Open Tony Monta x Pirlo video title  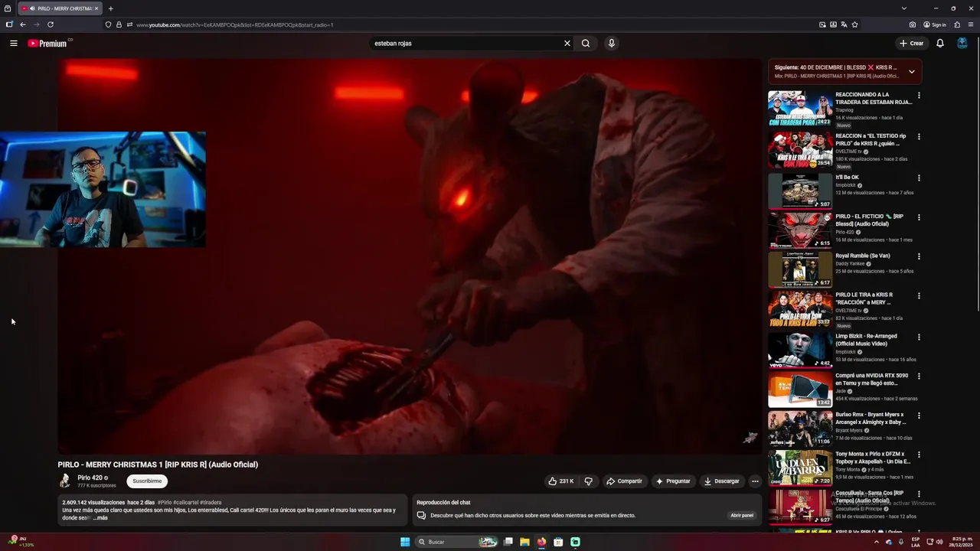873,458
